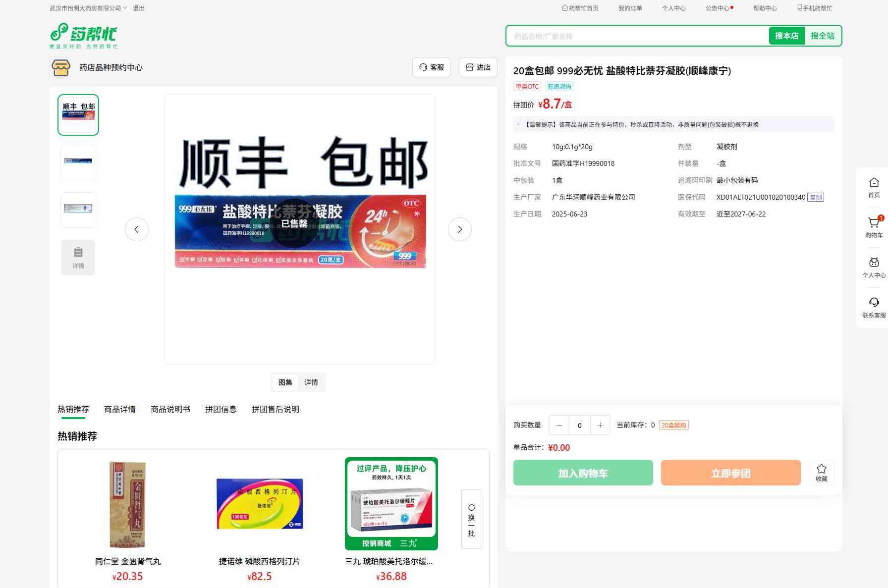Show next product image with right arrow

[x=459, y=229]
